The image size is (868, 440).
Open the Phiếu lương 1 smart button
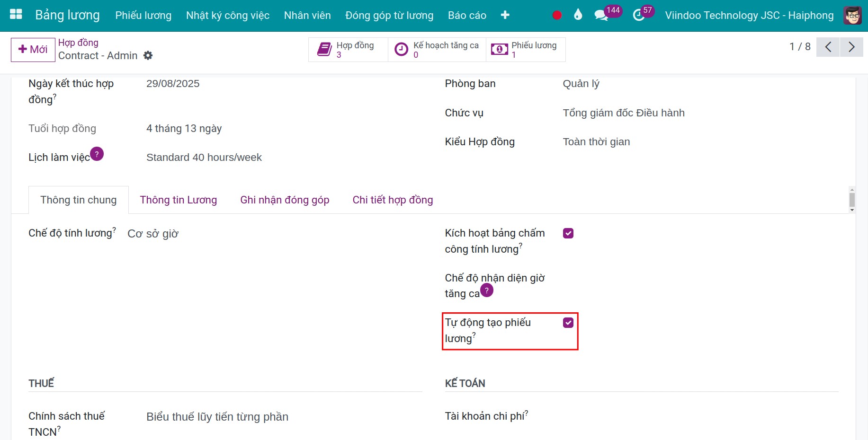(526, 50)
